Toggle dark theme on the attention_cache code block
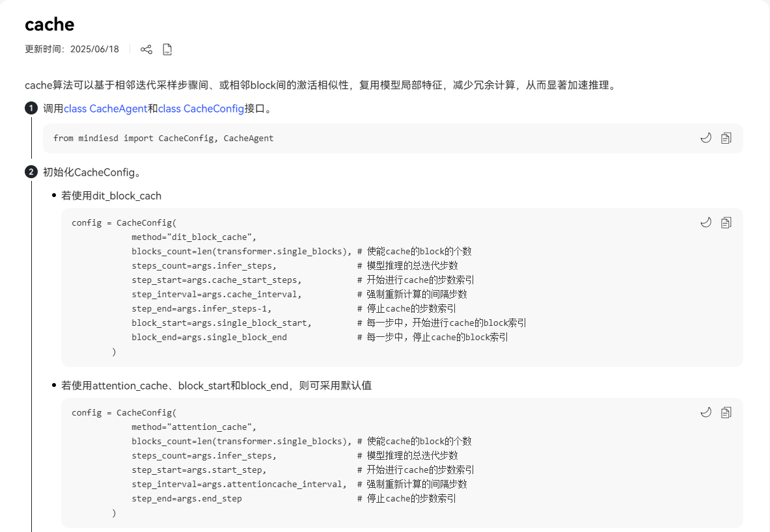This screenshot has height=532, width=770. pyautogui.click(x=706, y=412)
